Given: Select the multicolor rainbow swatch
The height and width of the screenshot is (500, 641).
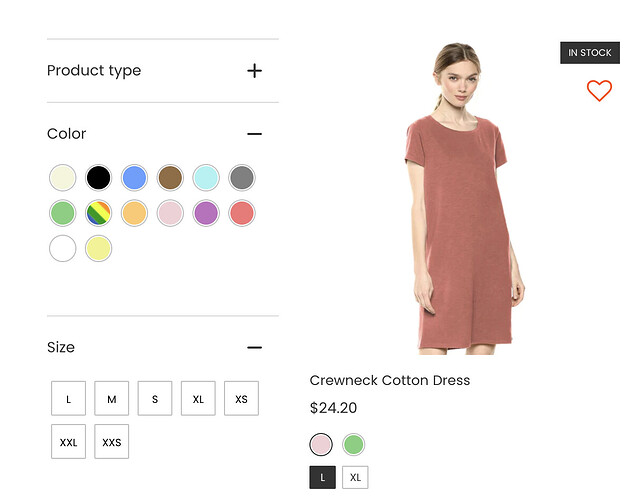Looking at the screenshot, I should click(98, 213).
